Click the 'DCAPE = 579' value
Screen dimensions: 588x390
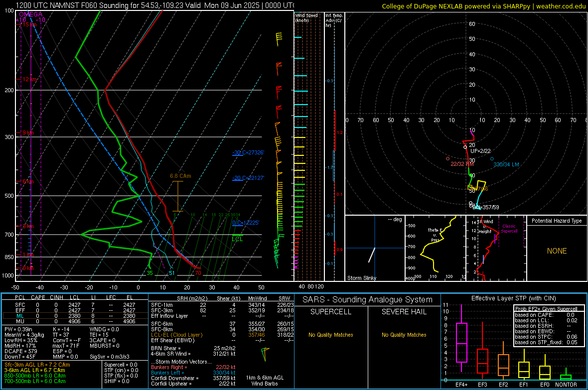[x=20, y=351]
